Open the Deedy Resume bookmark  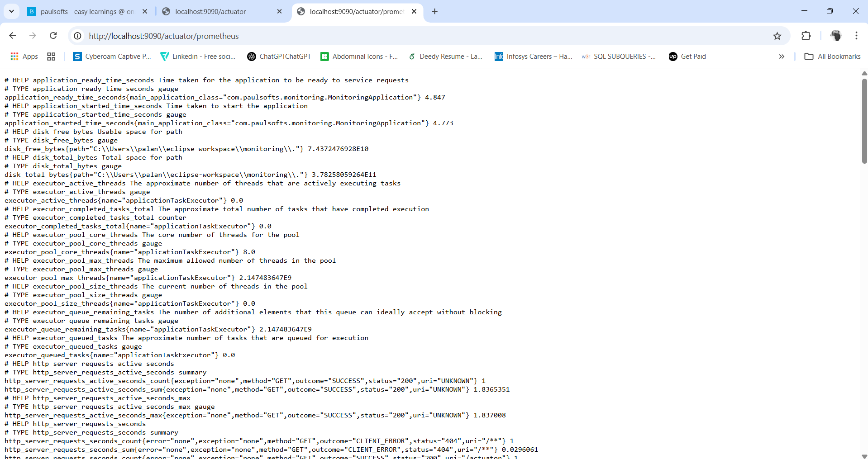pos(445,57)
